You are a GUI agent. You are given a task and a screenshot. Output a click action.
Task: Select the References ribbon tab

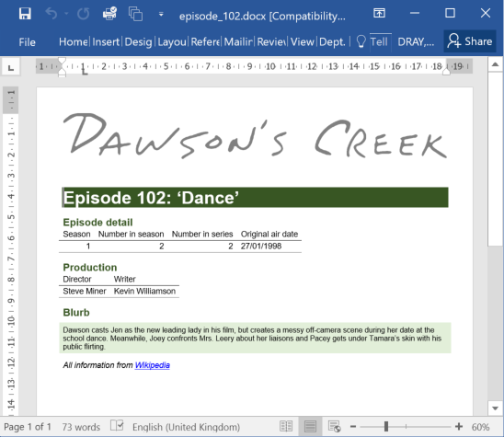(x=205, y=41)
